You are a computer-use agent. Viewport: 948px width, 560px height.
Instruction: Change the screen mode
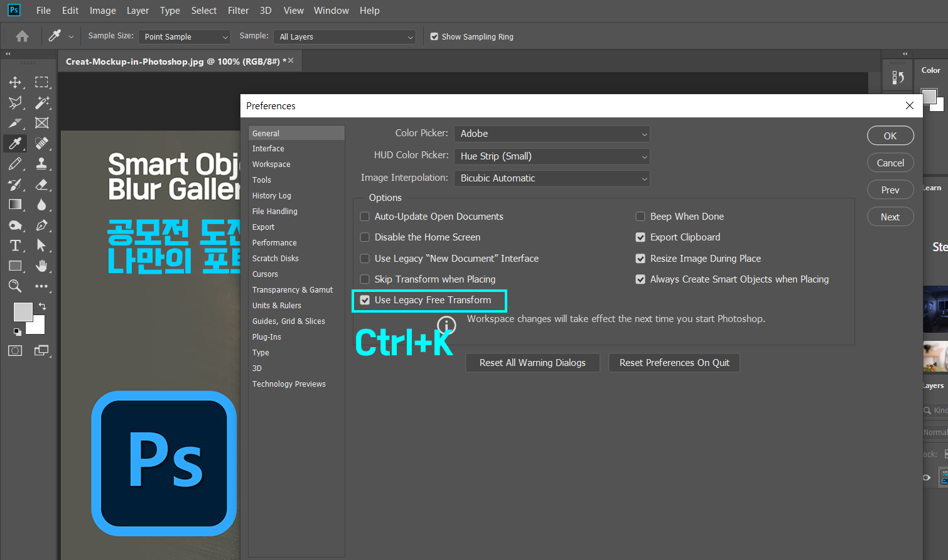(41, 351)
